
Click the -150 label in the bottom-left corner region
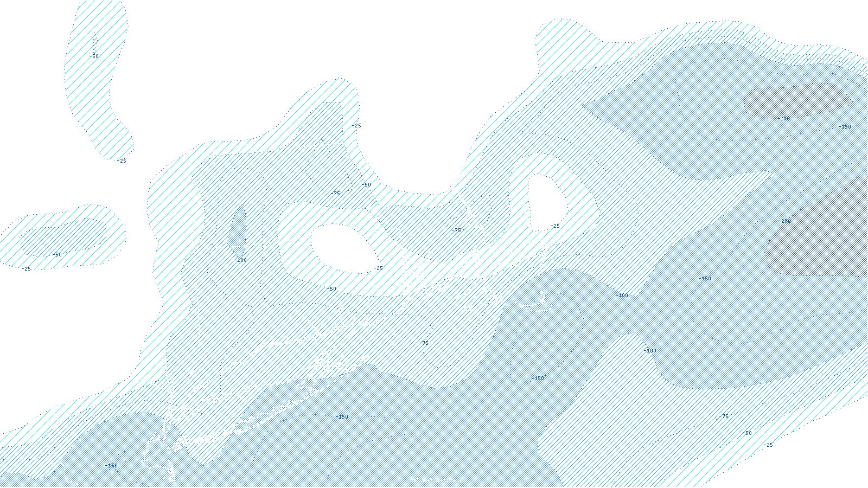click(x=111, y=465)
